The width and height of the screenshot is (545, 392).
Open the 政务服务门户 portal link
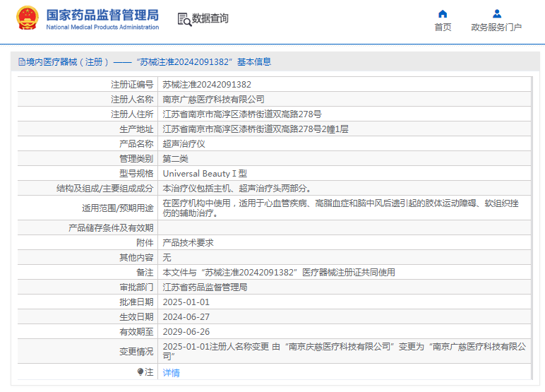point(496,27)
